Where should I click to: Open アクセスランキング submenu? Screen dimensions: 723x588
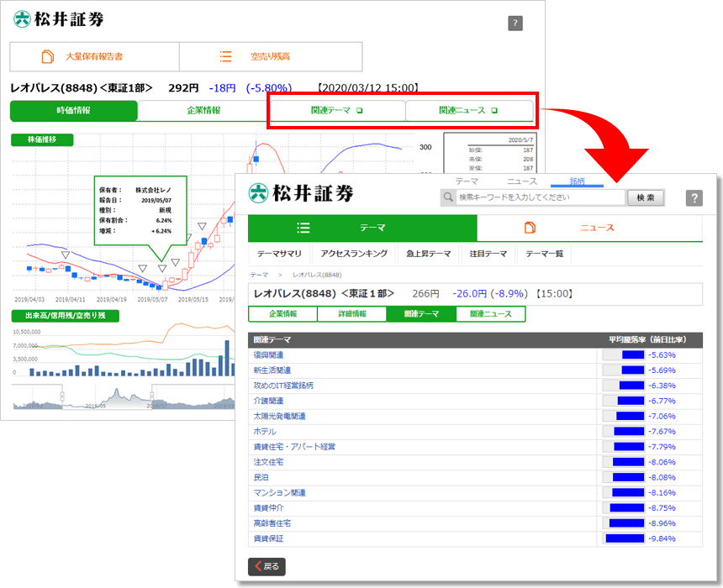[354, 254]
